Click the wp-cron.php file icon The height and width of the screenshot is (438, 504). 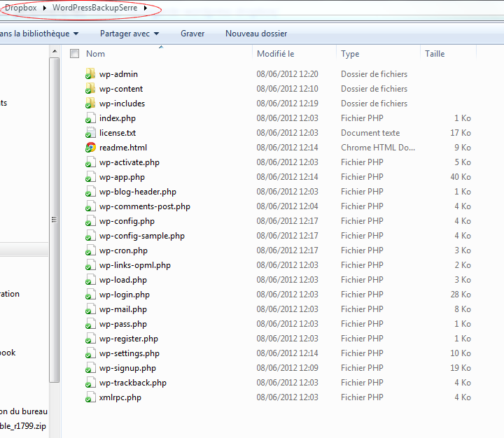click(x=90, y=250)
